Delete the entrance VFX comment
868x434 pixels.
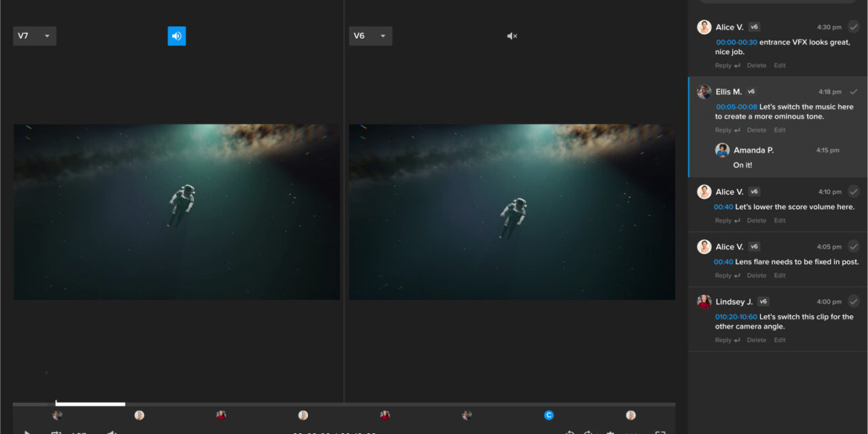757,66
